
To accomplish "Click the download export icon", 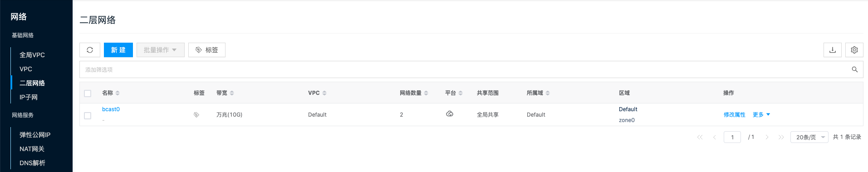I will 833,50.
